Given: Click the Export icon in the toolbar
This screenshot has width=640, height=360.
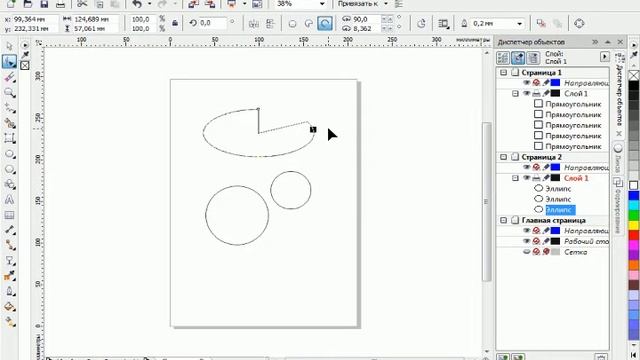Looking at the screenshot, I should click(x=209, y=4).
